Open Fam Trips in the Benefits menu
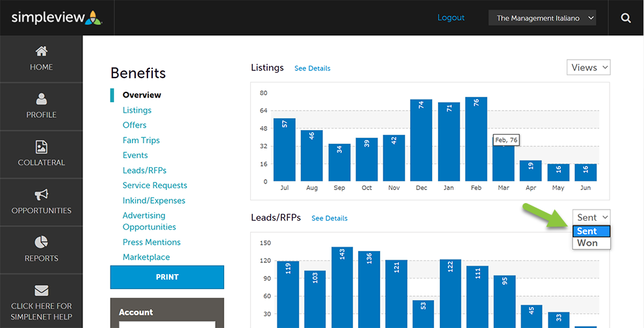The width and height of the screenshot is (644, 328). tap(141, 141)
